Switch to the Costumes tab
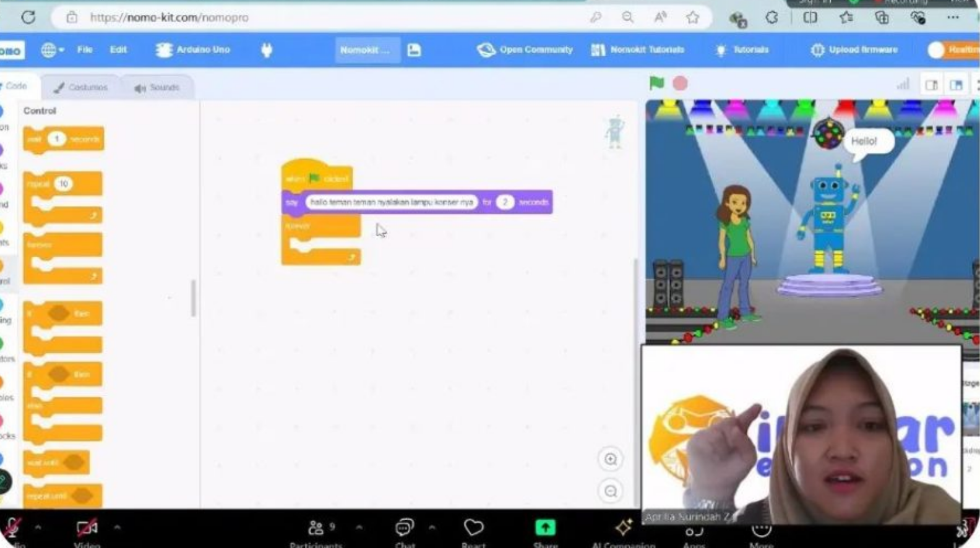This screenshot has width=980, height=548. (81, 88)
